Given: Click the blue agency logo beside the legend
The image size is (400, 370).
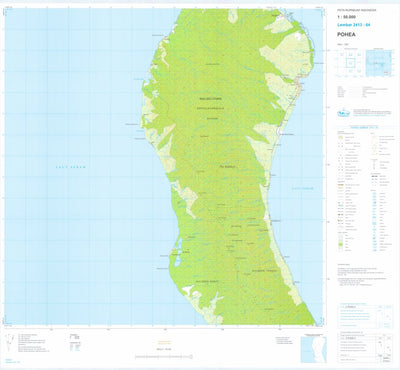Looking at the screenshot, I should click(343, 113).
